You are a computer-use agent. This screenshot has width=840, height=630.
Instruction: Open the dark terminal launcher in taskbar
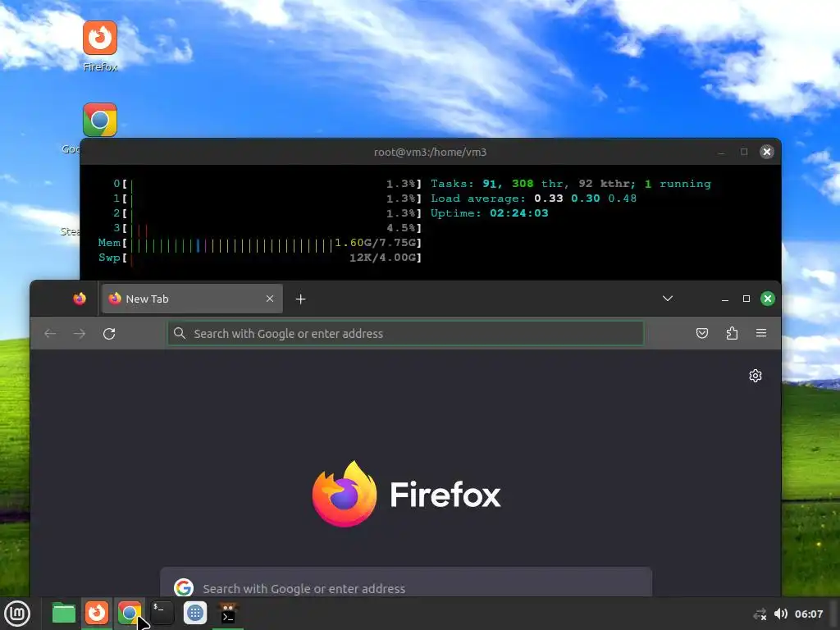pos(162,613)
